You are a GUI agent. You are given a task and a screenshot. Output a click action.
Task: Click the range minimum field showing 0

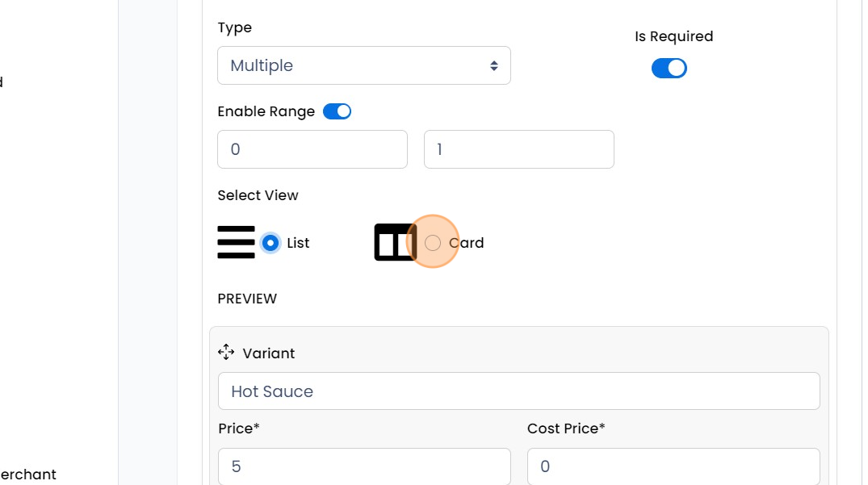pos(312,148)
